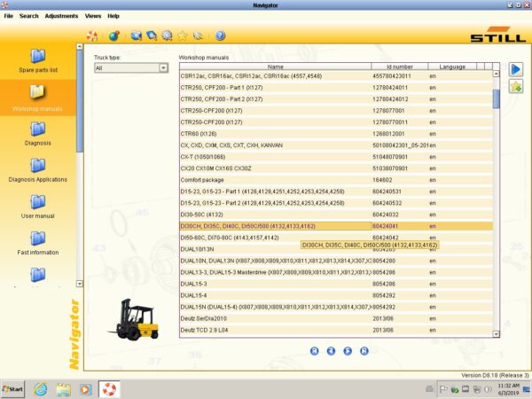
Task: Click the grey feather toolbar icon
Action: [x=198, y=35]
